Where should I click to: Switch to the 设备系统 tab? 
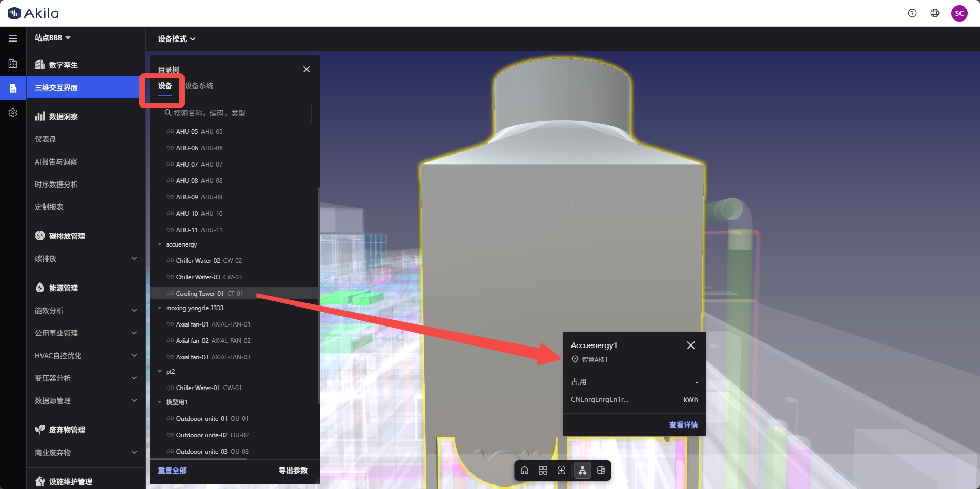199,86
